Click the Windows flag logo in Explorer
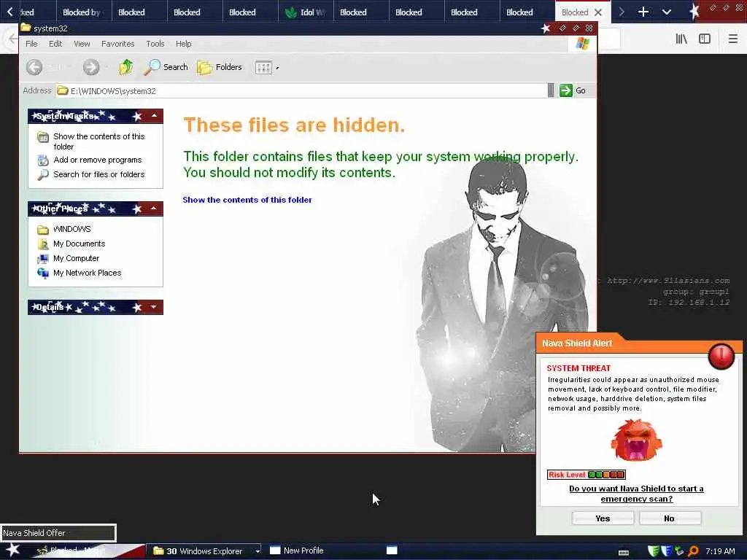The width and height of the screenshot is (747, 560). [582, 44]
